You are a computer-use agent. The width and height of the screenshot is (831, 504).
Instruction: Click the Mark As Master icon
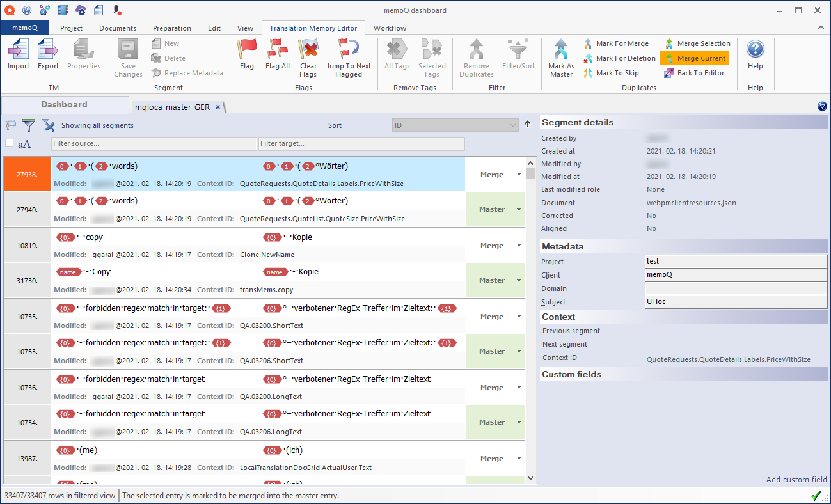[x=561, y=56]
